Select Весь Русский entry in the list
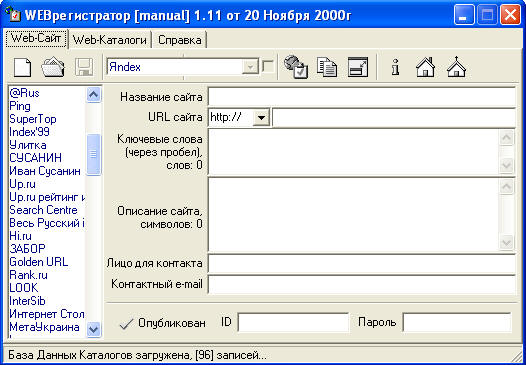526x365 pixels. 47,223
